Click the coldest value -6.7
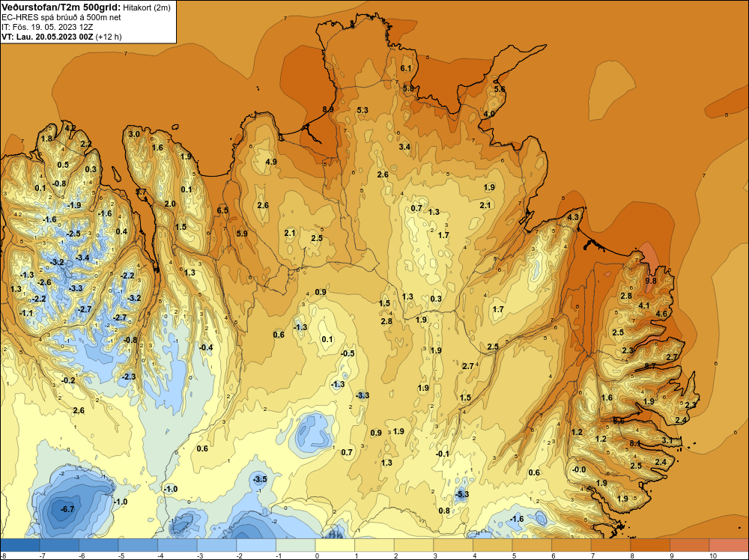Screen dimensions: 749x560 [x=67, y=509]
